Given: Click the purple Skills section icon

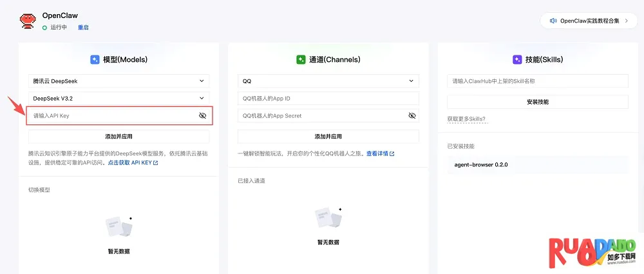Looking at the screenshot, I should (518, 60).
